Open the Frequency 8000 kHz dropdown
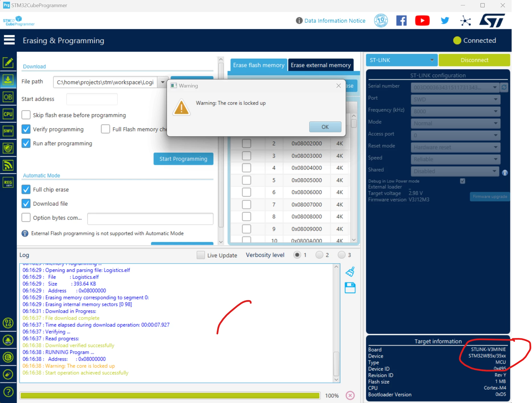This screenshot has width=532, height=403. coord(455,111)
